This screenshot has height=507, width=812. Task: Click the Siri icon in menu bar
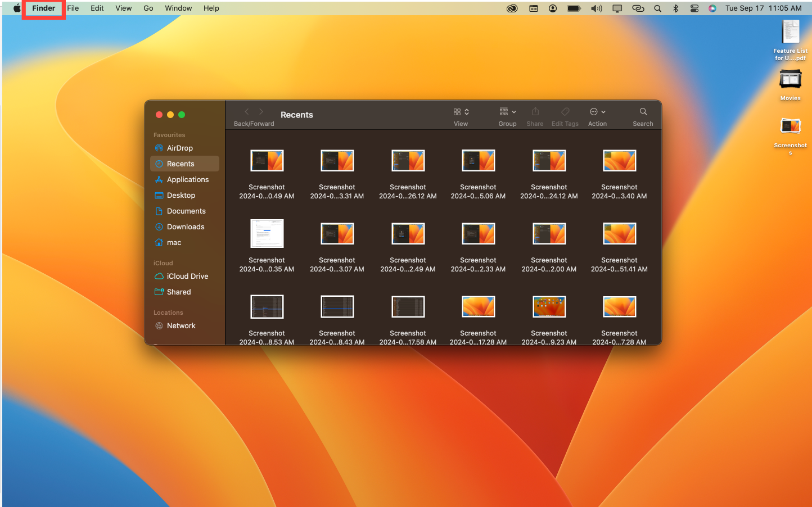[x=712, y=8]
